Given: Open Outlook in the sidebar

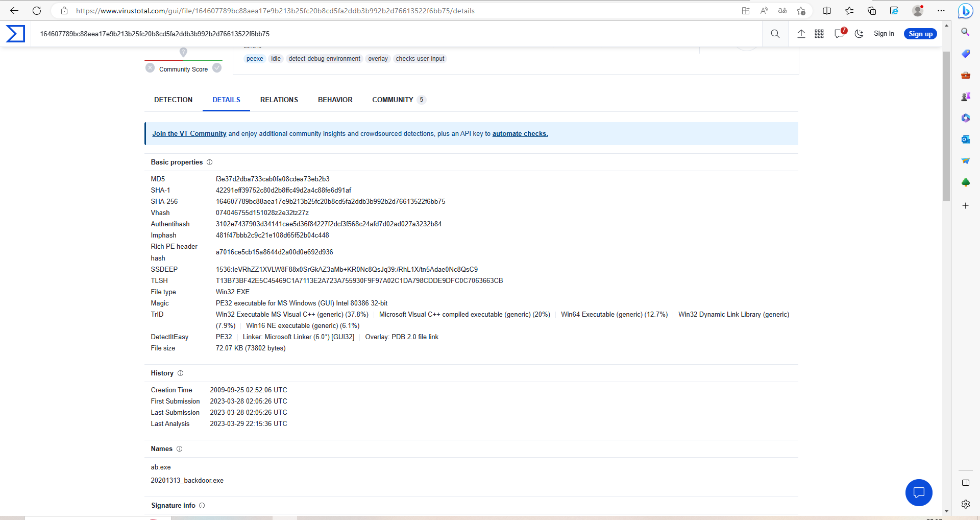Looking at the screenshot, I should (x=965, y=139).
